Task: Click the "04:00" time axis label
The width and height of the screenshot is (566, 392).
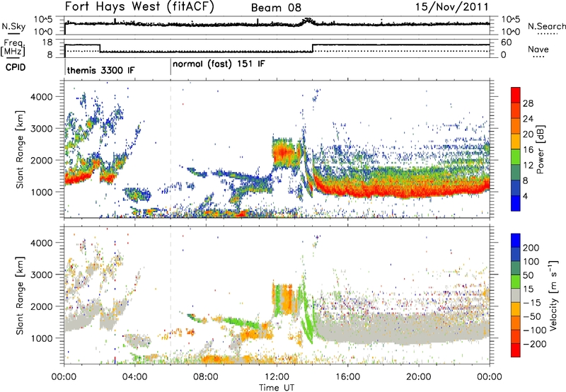Action: [x=135, y=377]
